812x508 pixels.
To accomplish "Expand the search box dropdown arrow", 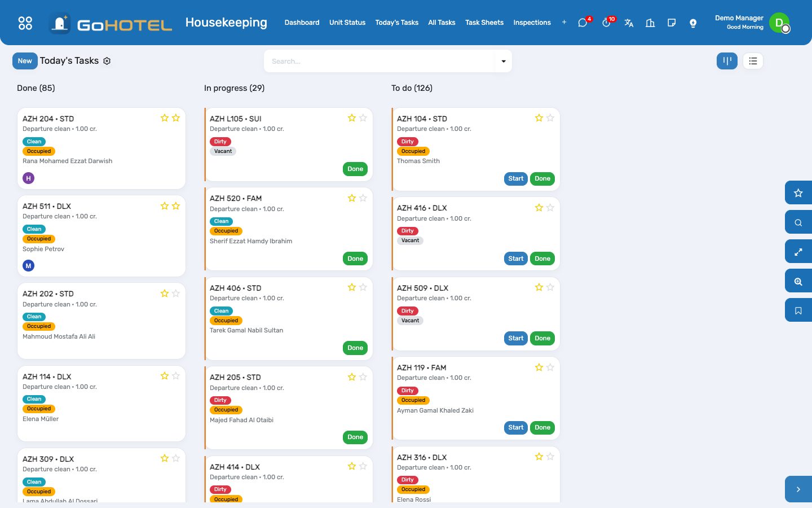I will pos(504,61).
